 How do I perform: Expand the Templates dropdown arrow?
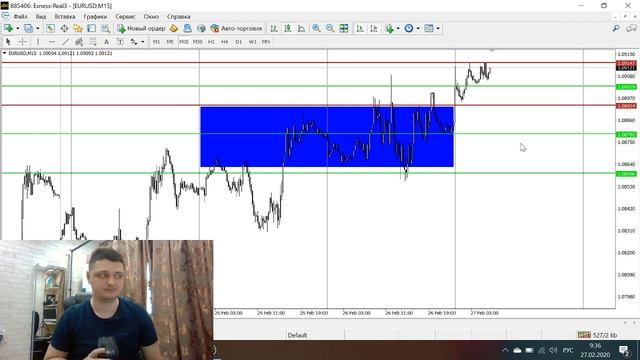click(438, 29)
